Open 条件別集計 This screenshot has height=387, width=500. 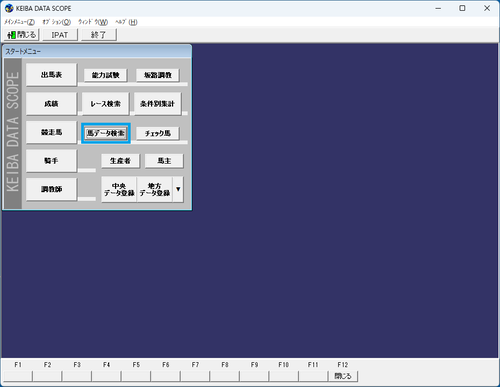coord(157,104)
